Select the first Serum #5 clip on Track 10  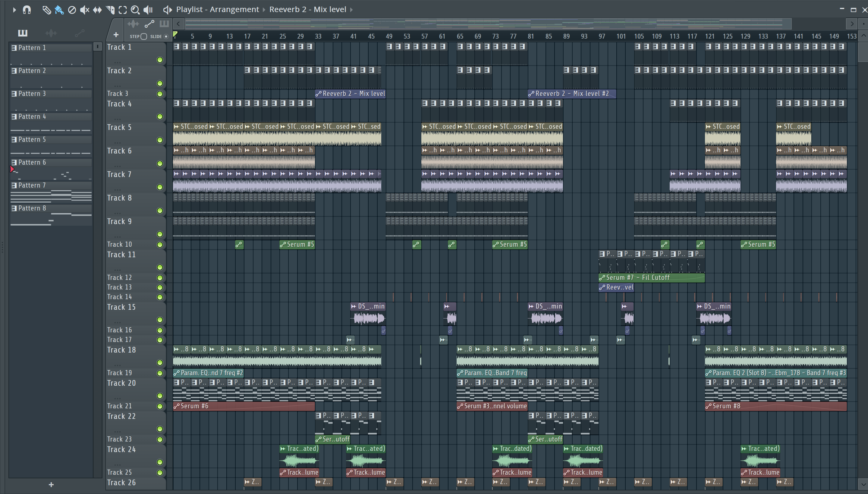pos(297,245)
